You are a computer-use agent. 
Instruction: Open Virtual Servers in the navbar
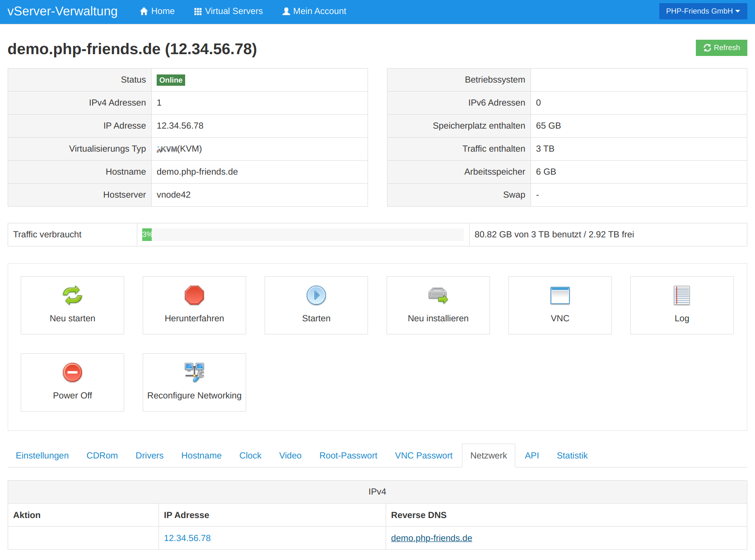pos(228,11)
